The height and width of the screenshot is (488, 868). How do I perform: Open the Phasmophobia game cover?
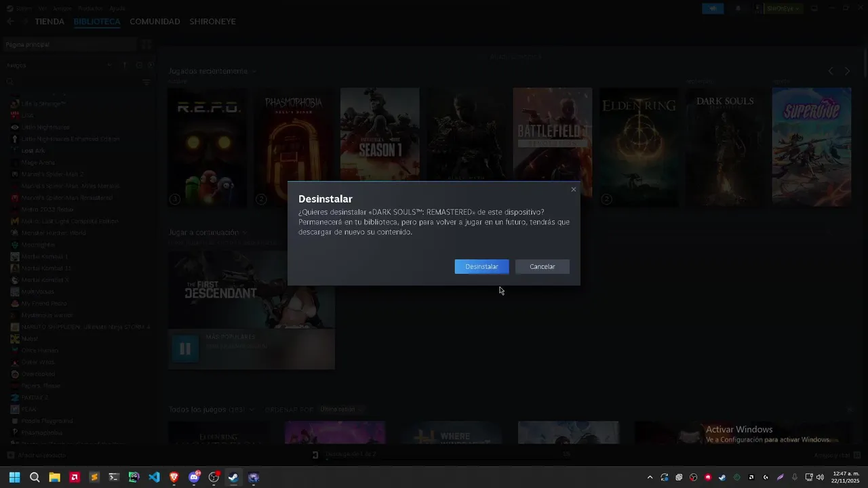click(x=294, y=147)
